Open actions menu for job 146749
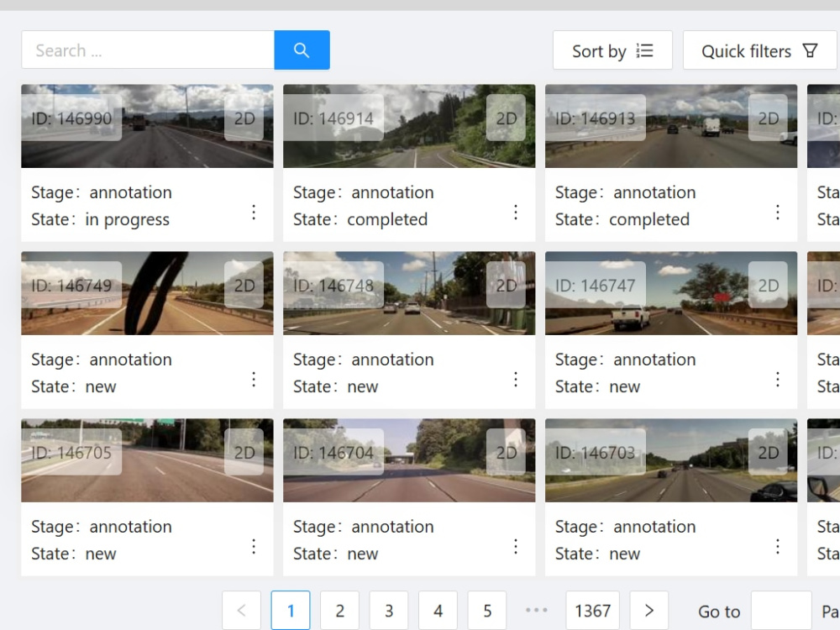 coord(254,380)
